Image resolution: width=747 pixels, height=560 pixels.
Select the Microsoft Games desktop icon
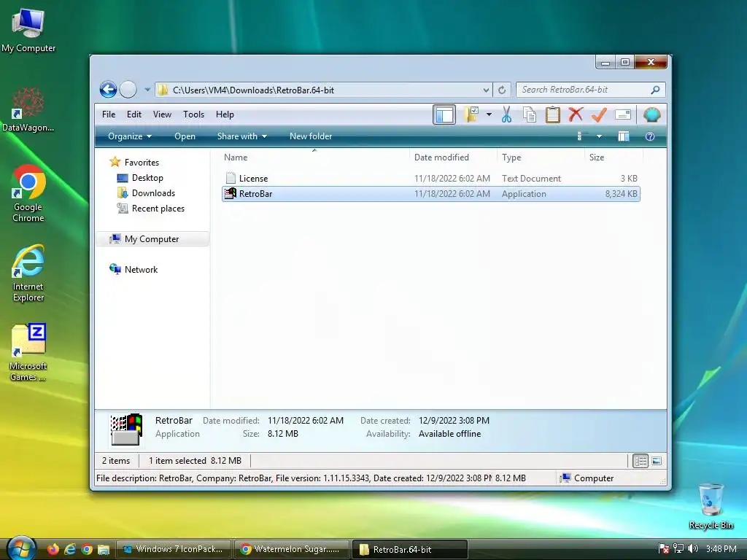pyautogui.click(x=28, y=352)
